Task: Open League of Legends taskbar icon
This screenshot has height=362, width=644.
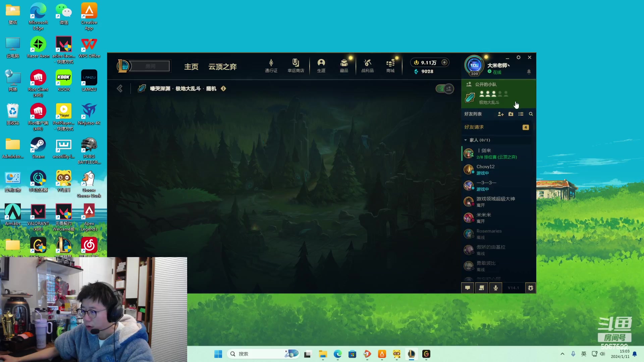Action: click(x=412, y=354)
